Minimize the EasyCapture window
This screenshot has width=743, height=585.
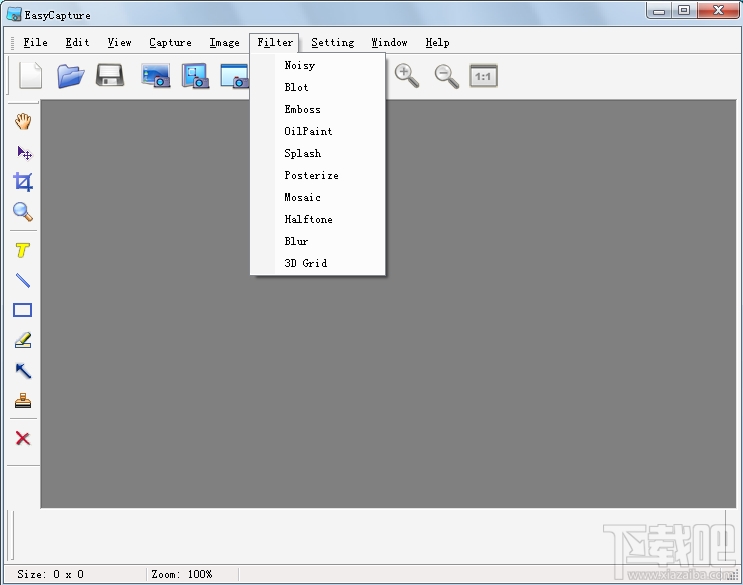[659, 10]
